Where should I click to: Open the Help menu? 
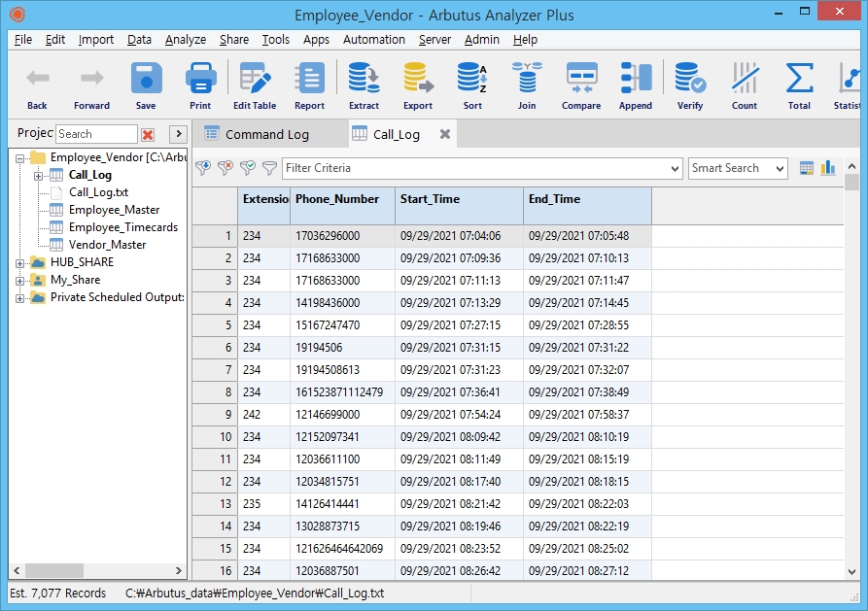tap(525, 40)
